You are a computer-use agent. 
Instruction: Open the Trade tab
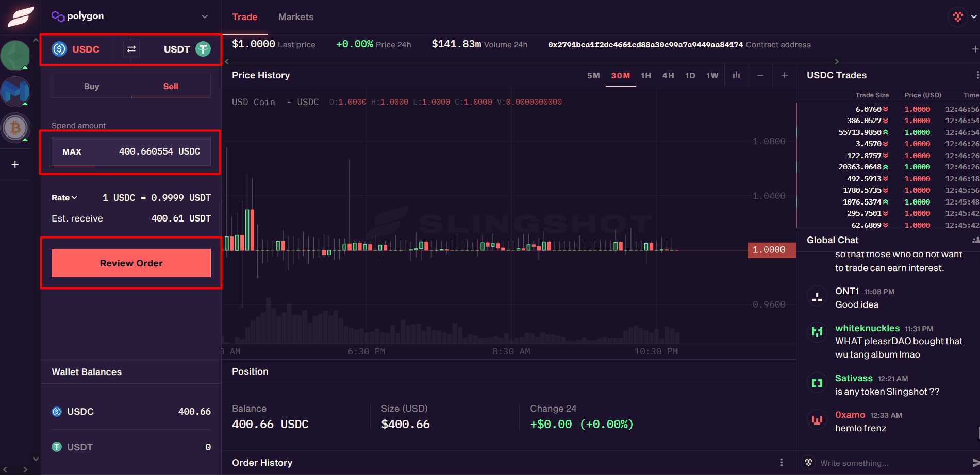(x=245, y=17)
